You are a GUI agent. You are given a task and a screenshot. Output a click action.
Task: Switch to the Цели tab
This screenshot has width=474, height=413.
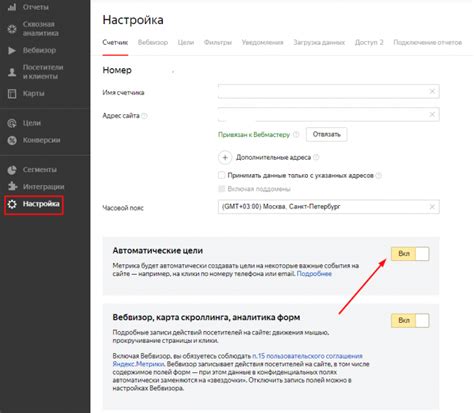[186, 42]
